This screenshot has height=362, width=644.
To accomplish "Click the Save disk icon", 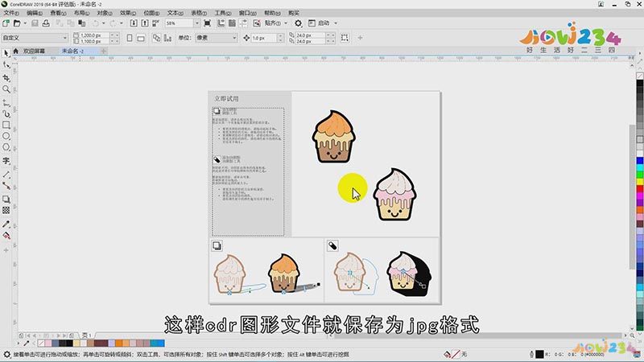I will pos(35,23).
